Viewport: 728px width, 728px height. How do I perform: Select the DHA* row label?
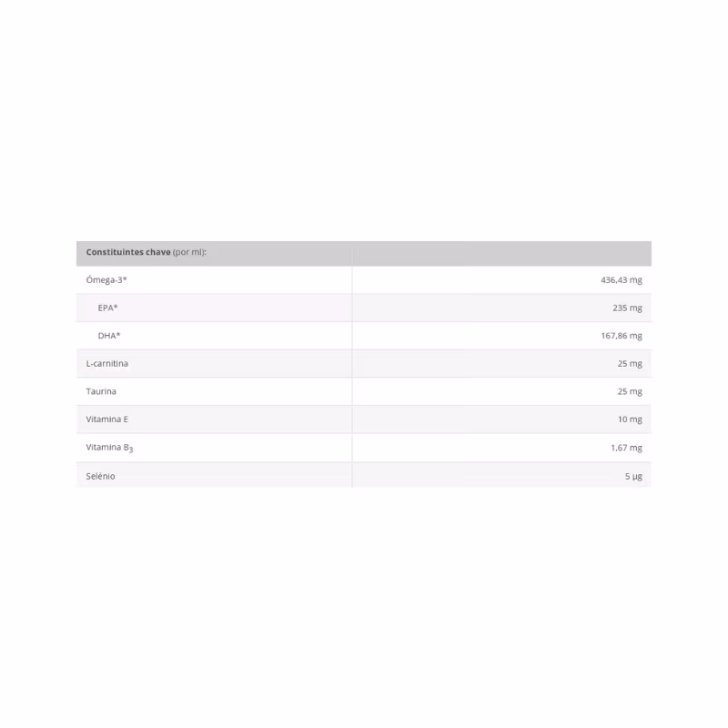pos(109,336)
